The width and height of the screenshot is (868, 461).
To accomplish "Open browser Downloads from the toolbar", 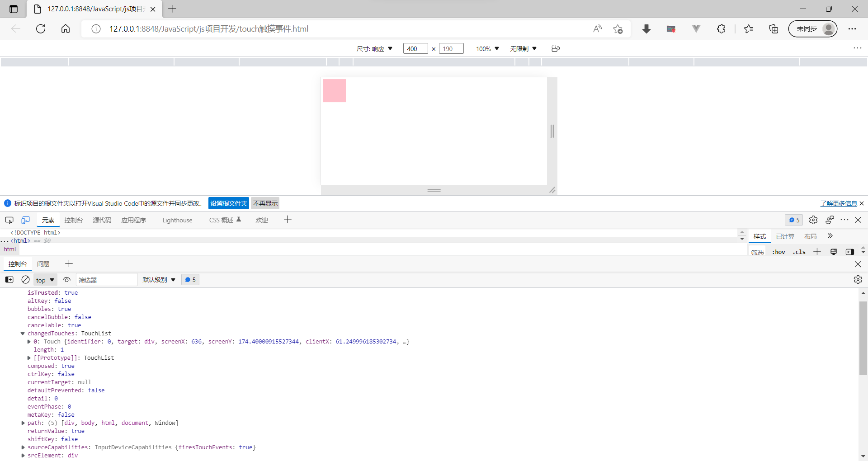I will coord(646,28).
